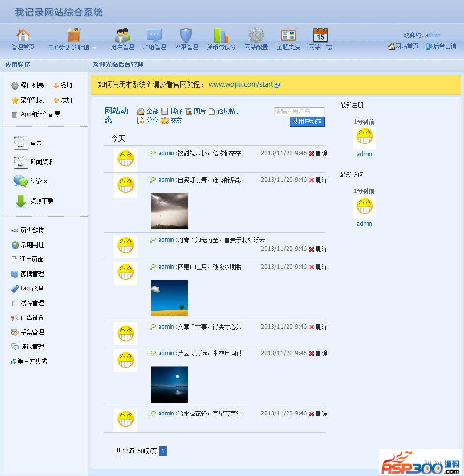
Task: Filter feed by 博客
Action: coord(172,111)
